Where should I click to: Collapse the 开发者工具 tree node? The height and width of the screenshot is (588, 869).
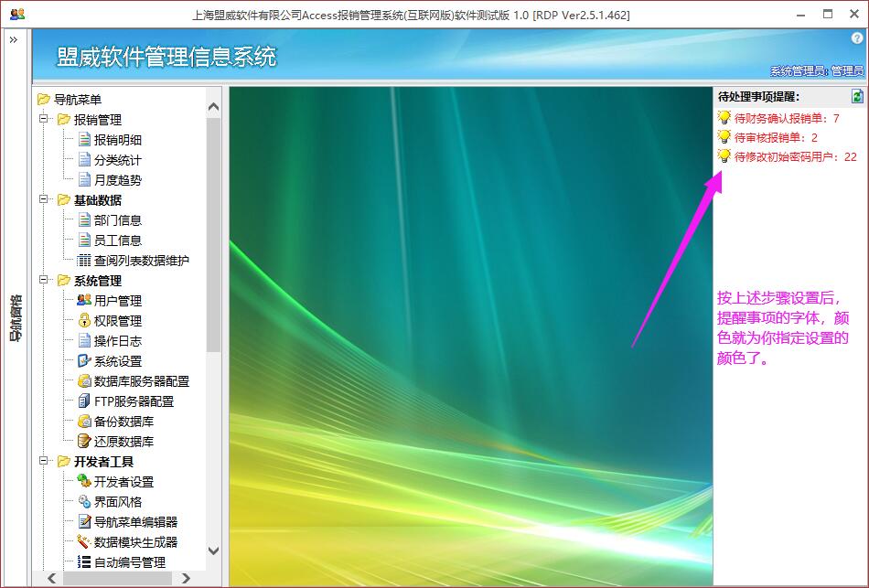click(43, 461)
